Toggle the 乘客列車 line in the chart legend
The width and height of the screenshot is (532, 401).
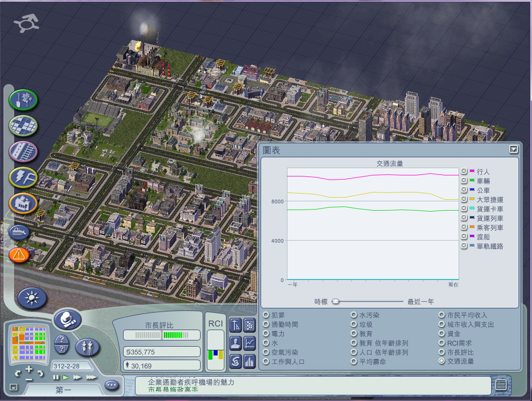(464, 227)
